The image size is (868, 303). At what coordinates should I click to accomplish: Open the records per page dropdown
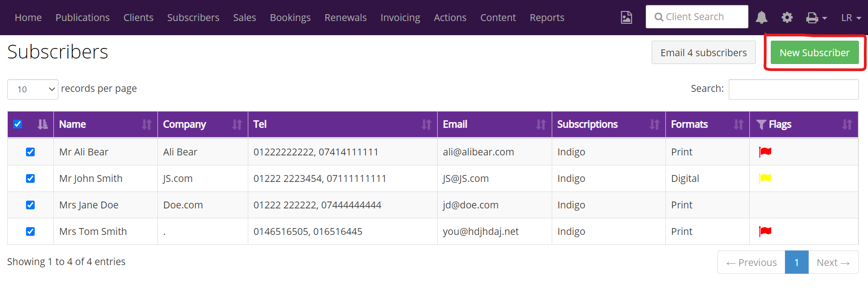(33, 89)
